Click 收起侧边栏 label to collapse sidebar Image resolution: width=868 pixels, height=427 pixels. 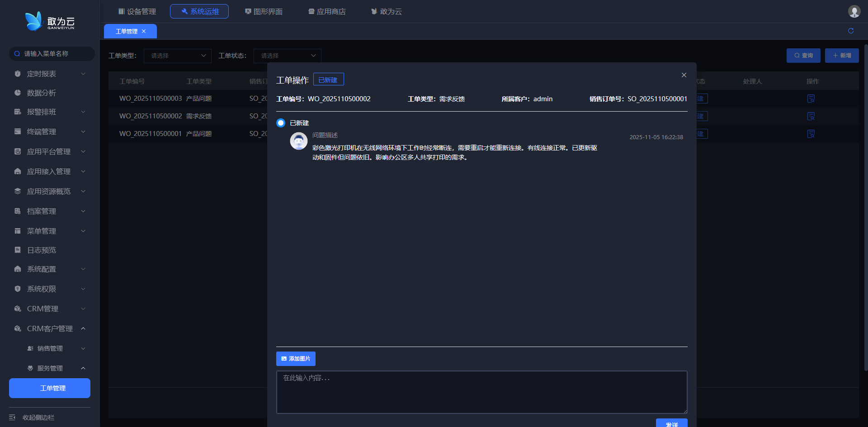(38, 418)
